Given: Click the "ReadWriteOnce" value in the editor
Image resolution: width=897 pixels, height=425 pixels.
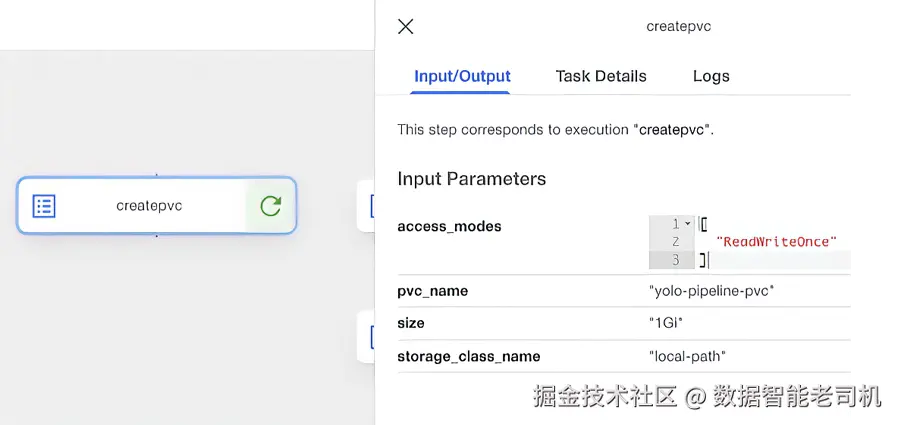Looking at the screenshot, I should tap(776, 242).
